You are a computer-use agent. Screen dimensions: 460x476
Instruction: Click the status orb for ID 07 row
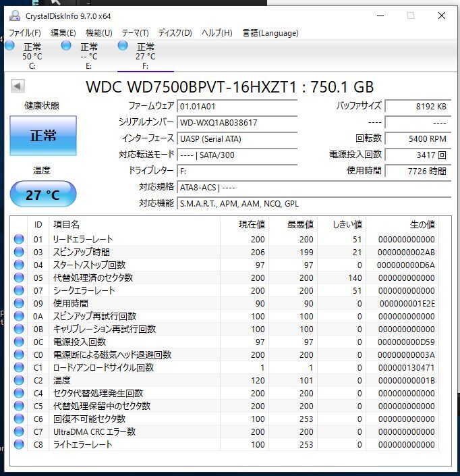pyautogui.click(x=19, y=290)
